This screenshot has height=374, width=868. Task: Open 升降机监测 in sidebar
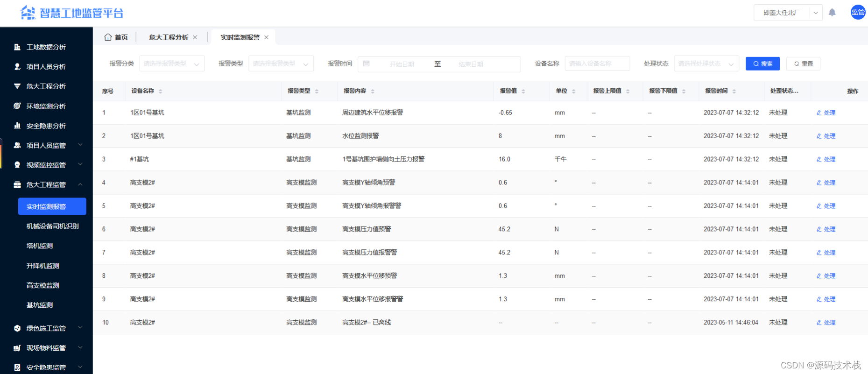[x=43, y=266]
